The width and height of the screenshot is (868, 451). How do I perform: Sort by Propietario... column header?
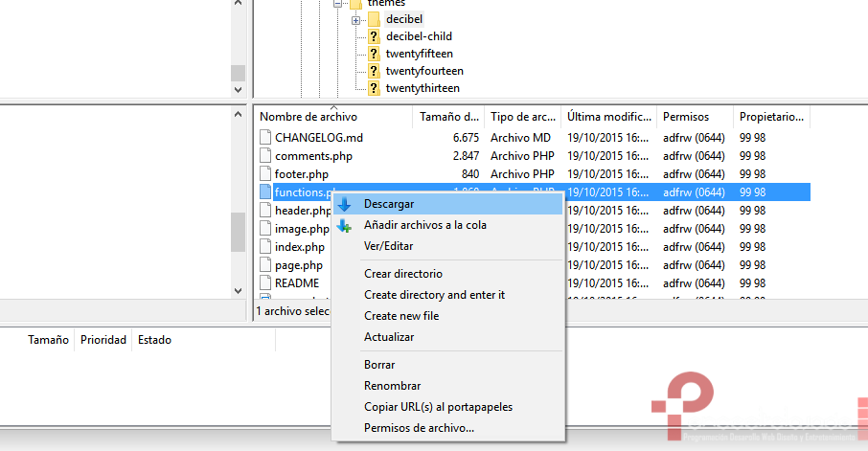771,117
